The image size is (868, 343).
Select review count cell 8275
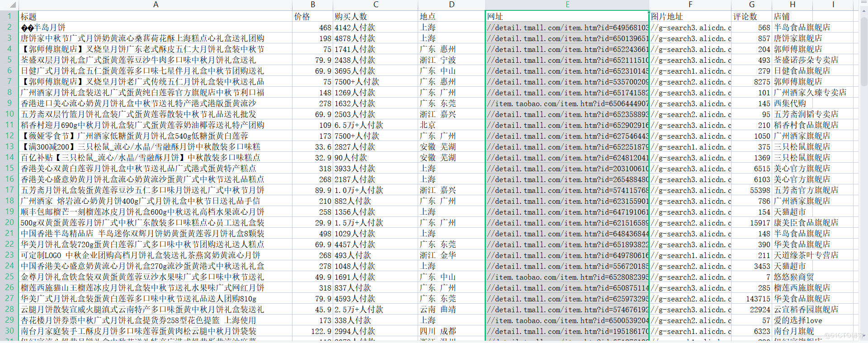[x=751, y=81]
